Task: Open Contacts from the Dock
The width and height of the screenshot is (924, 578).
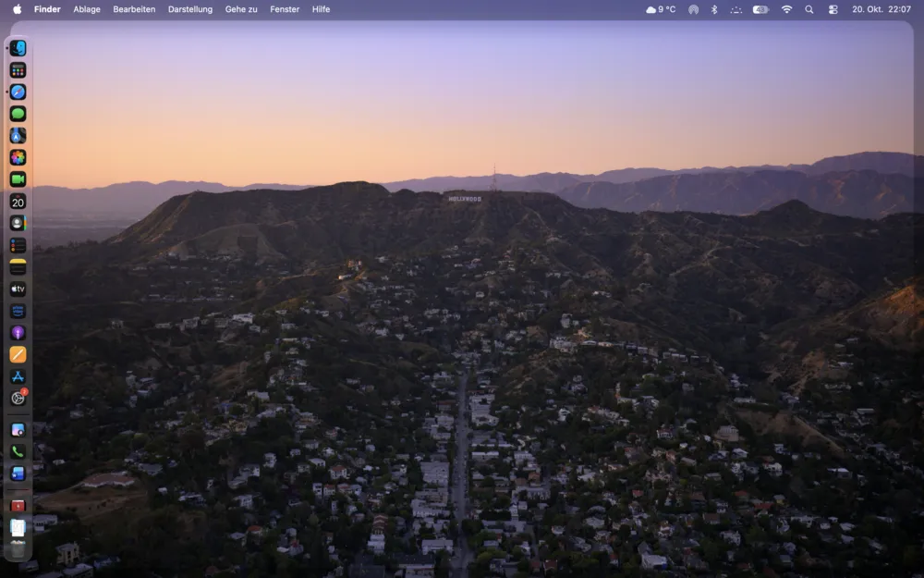Action: coord(18,223)
